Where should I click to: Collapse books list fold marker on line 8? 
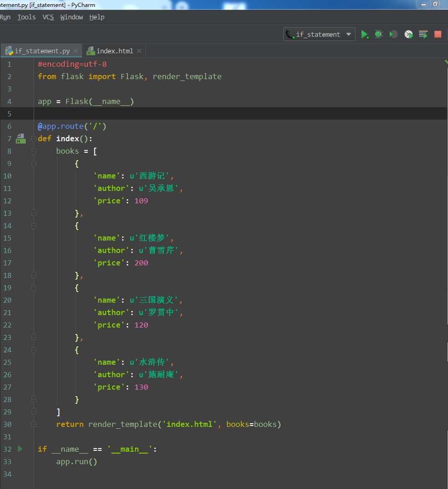tap(34, 151)
